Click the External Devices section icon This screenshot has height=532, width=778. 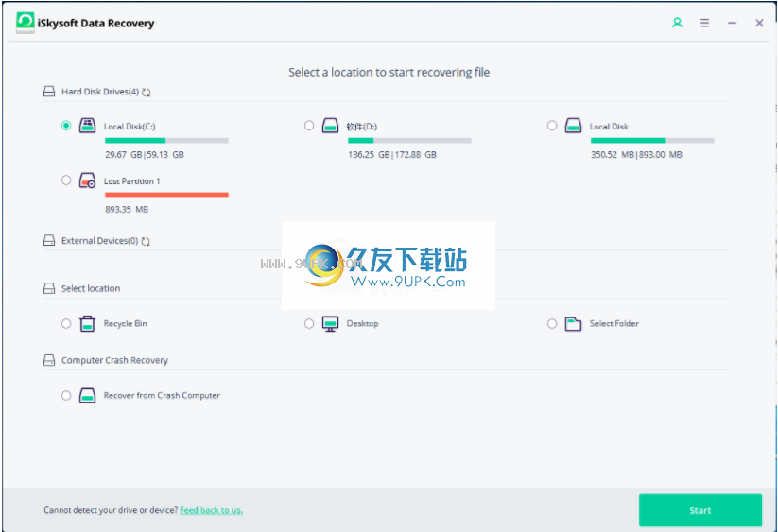pos(49,240)
